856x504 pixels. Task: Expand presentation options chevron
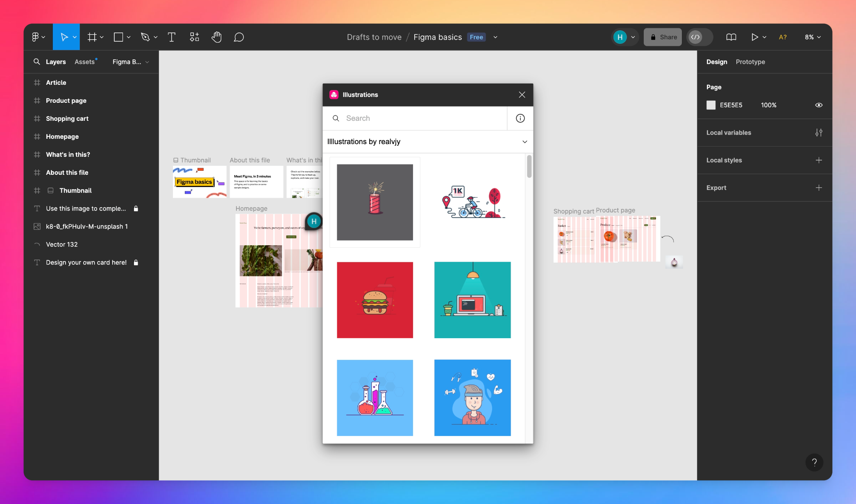pos(764,37)
